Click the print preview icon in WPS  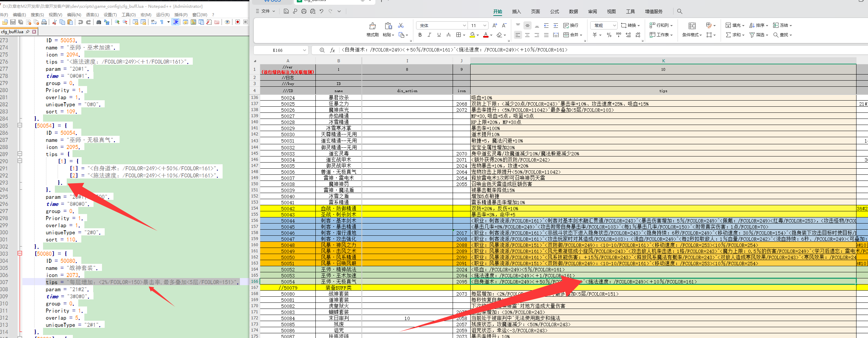pyautogui.click(x=312, y=11)
